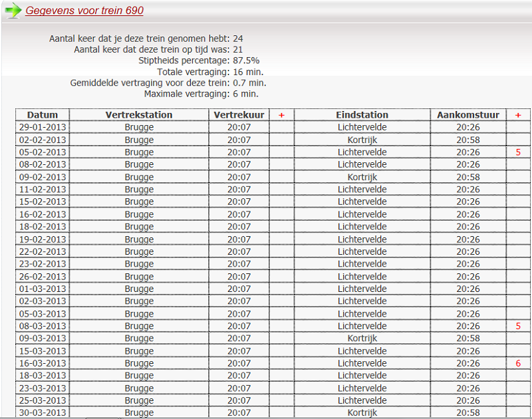Select the date cell 30-03-2013
The height and width of the screenshot is (419, 532).
click(43, 413)
